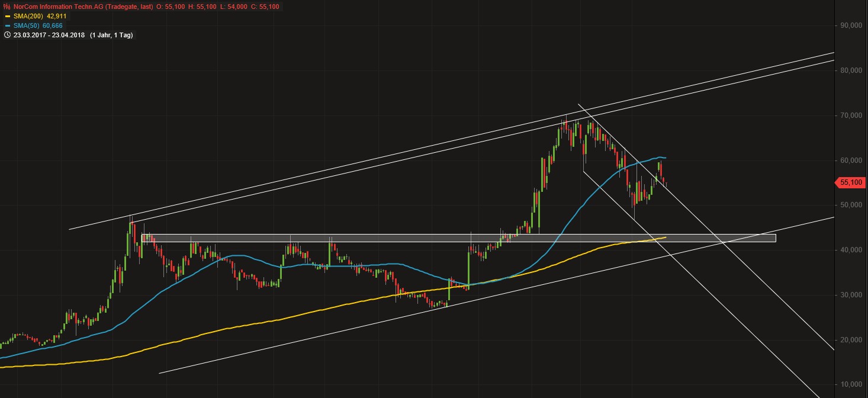Click the 10,000 price axis label
Screen dimensions: 868x398
pos(850,385)
